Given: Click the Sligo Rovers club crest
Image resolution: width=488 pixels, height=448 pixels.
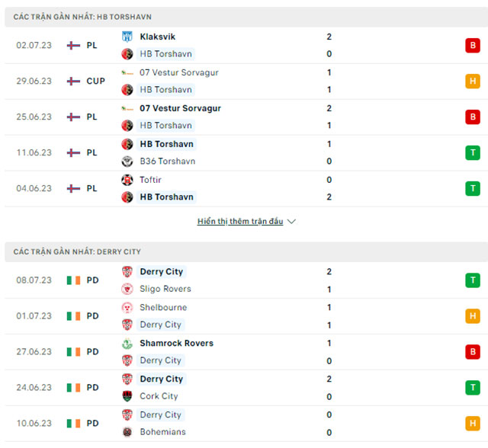Looking at the screenshot, I should coord(127,290).
